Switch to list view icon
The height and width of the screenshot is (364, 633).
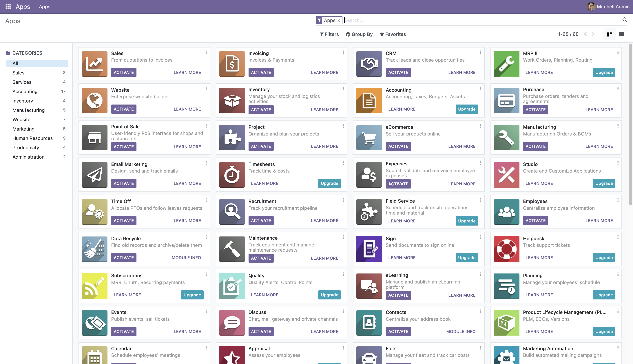(621, 34)
